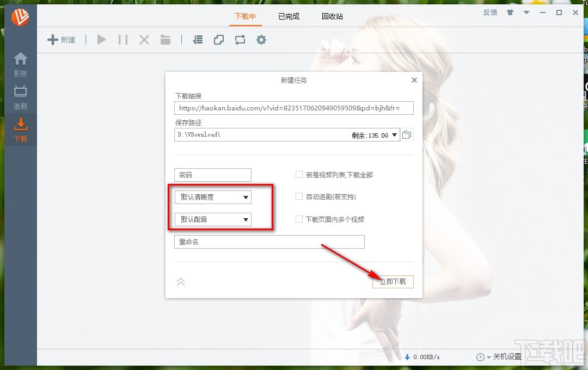Click the 下载链接 URL field
Viewport: 588px width, 370px height.
293,108
